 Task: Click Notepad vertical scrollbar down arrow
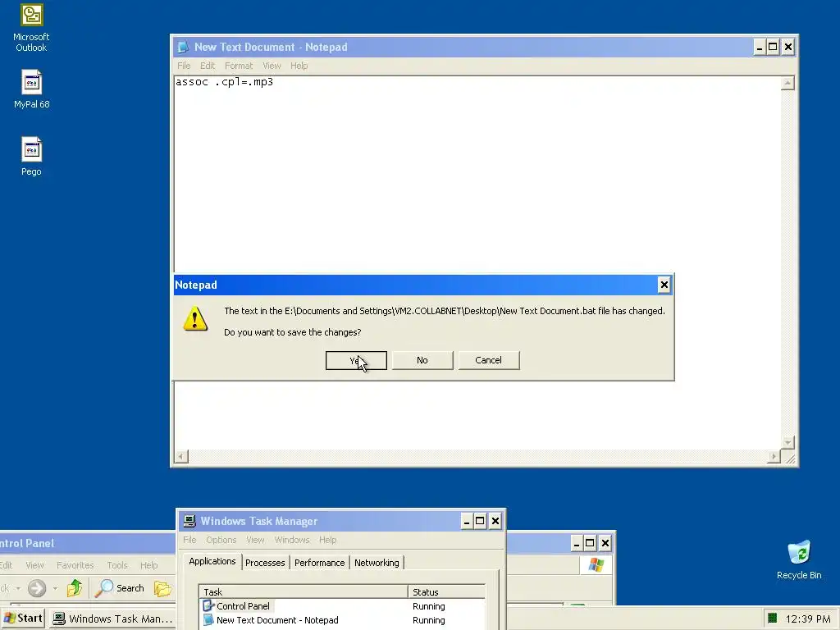pyautogui.click(x=787, y=442)
